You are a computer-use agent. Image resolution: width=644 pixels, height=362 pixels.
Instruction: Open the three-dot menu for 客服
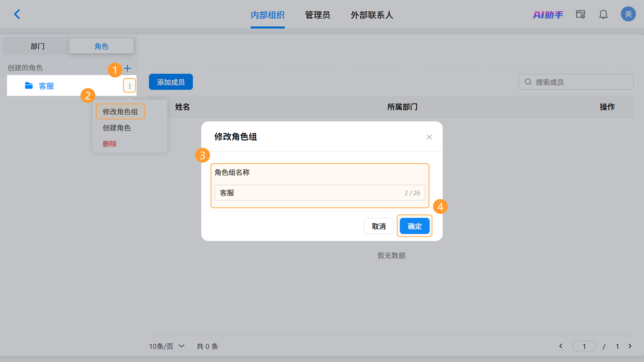click(x=129, y=86)
